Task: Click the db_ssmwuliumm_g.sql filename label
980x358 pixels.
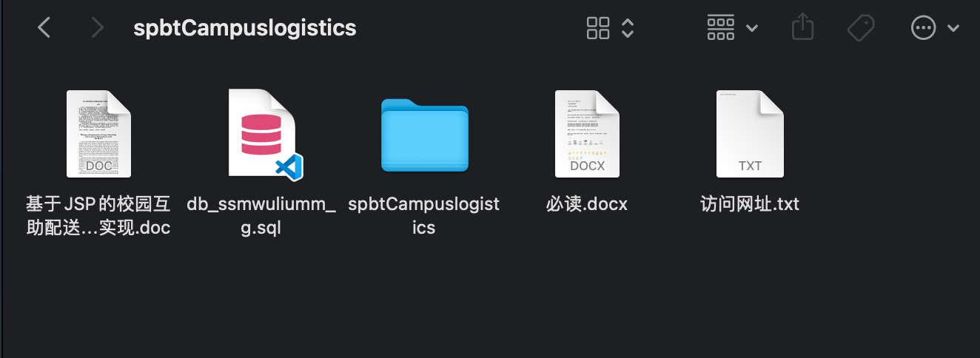Action: coord(261,216)
